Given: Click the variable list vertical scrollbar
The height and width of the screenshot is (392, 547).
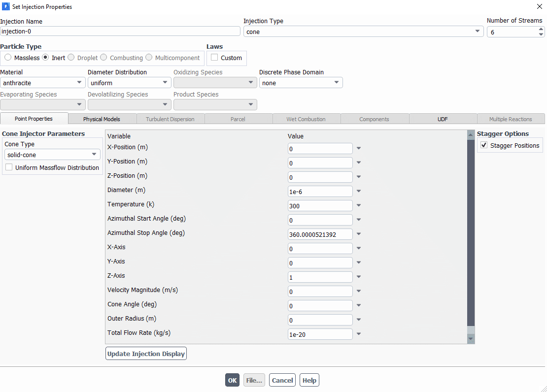Looking at the screenshot, I should [x=471, y=231].
